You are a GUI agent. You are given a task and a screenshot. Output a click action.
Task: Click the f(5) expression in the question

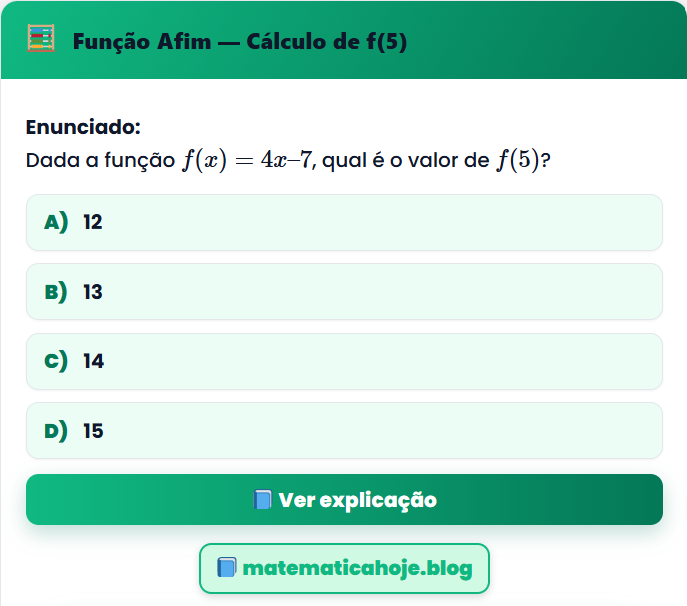517,160
